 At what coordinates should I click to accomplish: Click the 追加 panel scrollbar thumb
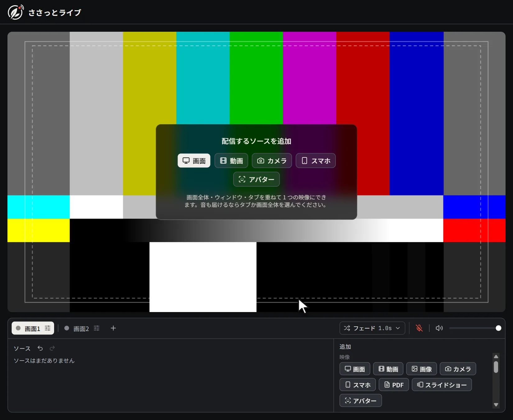coord(496,367)
